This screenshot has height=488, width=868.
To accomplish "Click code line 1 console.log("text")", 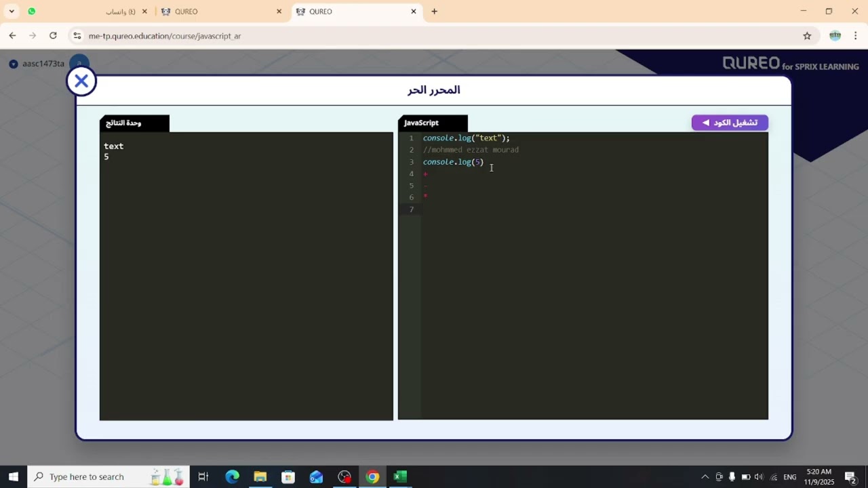I will (467, 138).
